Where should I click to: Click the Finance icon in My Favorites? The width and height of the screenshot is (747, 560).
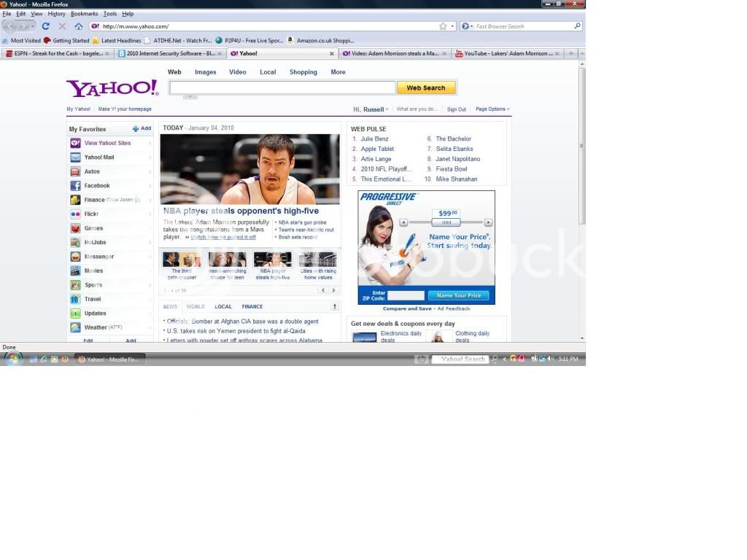(x=75, y=200)
